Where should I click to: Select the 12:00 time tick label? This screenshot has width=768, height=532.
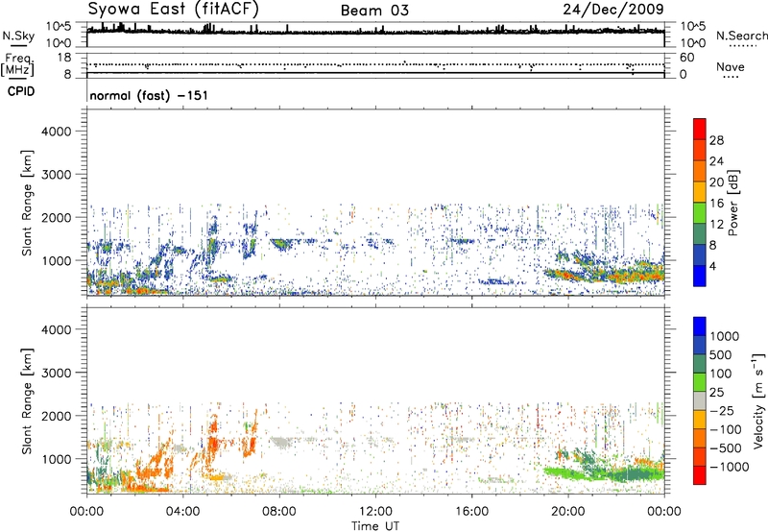click(375, 512)
